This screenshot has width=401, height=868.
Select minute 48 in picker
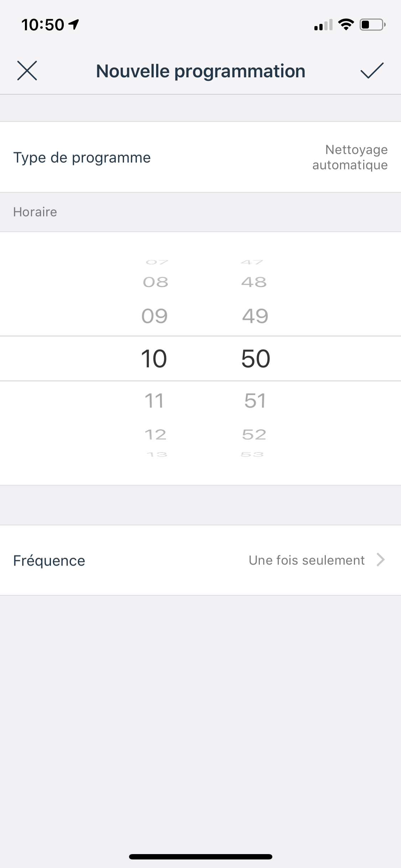pos(254,282)
